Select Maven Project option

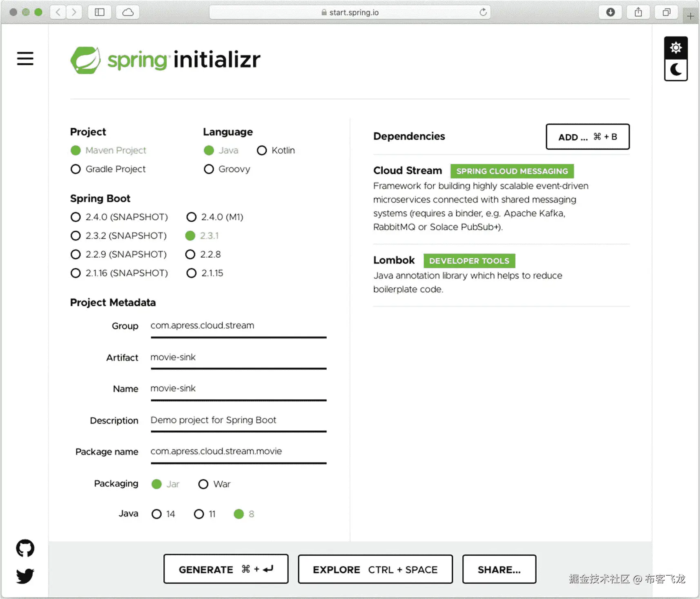click(108, 150)
